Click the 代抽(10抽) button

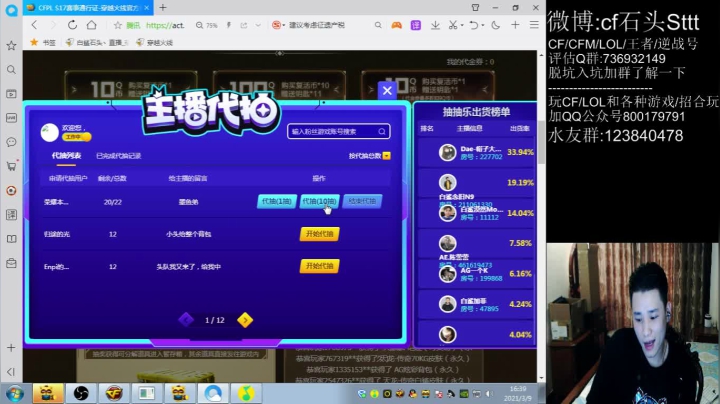pos(320,201)
